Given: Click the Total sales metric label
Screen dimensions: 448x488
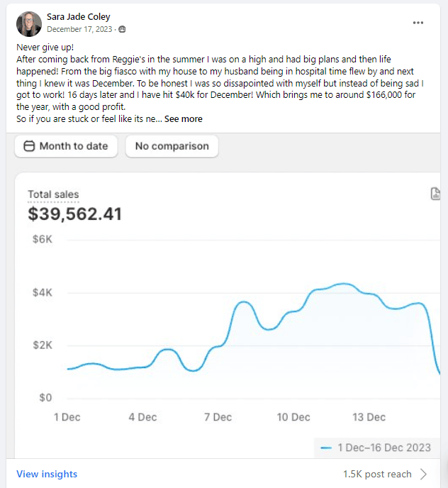Looking at the screenshot, I should click(53, 194).
